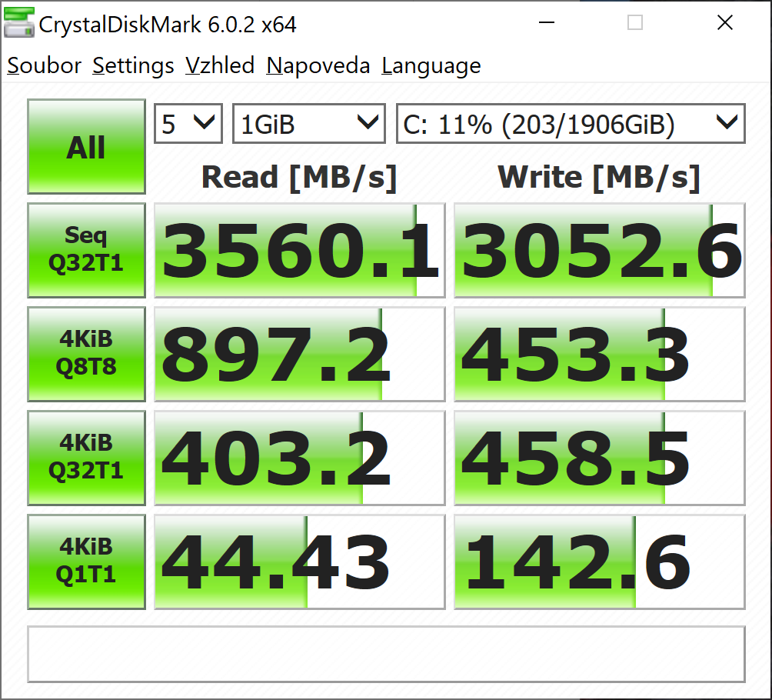This screenshot has height=700, width=772.
Task: Launch the 4KiB Q32T1 test
Action: point(86,458)
